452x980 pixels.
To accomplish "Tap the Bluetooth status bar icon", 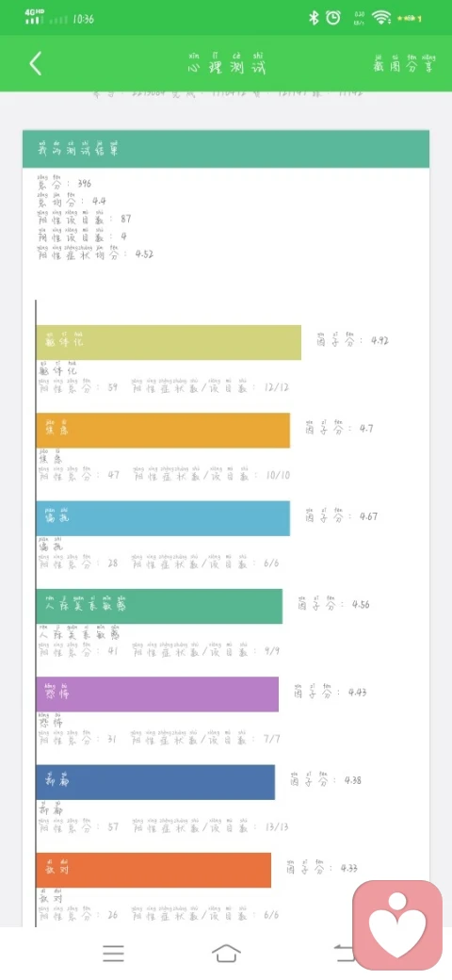I will pyautogui.click(x=314, y=18).
